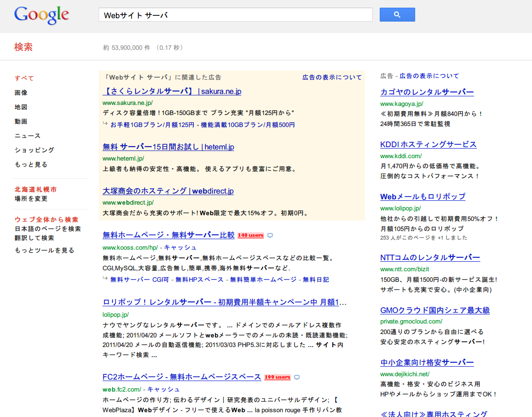532x417 pixels.
Task: Open KDDI ホスティングサービス ad
Action: (428, 144)
